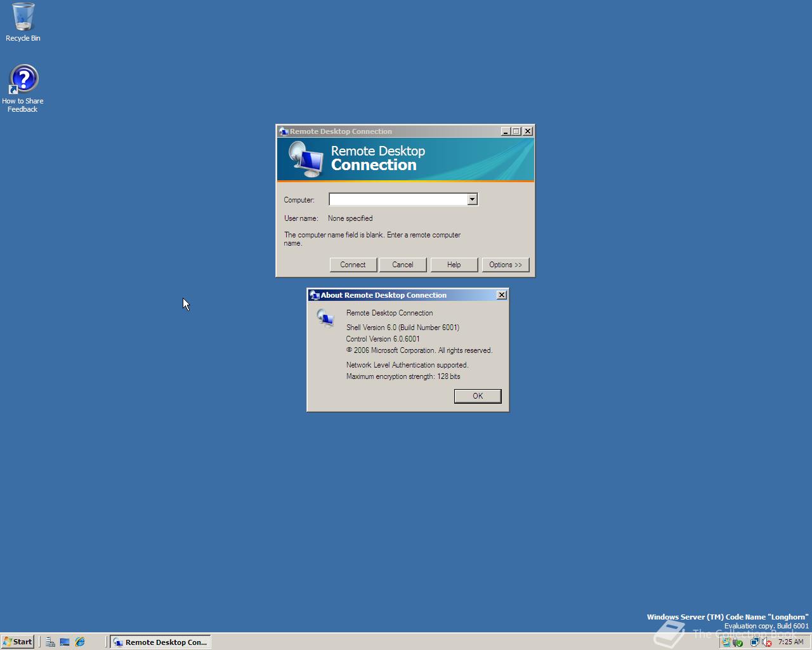
Task: Click Cancel in Remote Desktop Connection
Action: (402, 265)
